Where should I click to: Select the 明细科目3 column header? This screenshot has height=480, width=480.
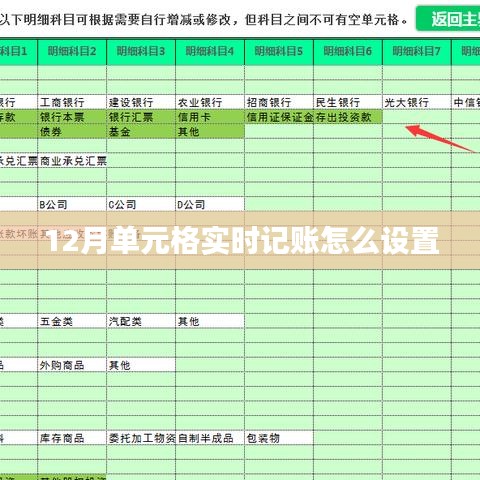tap(141, 51)
